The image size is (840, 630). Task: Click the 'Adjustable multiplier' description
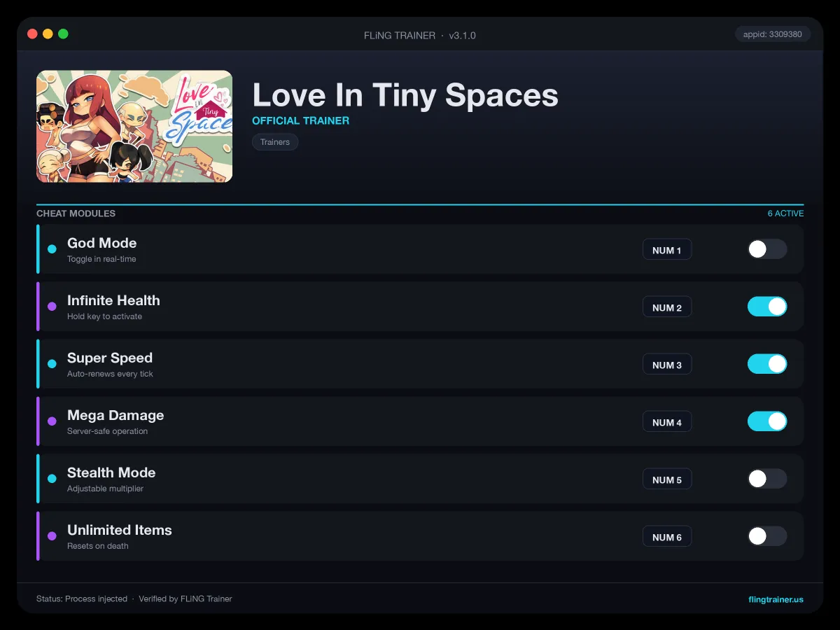[105, 489]
